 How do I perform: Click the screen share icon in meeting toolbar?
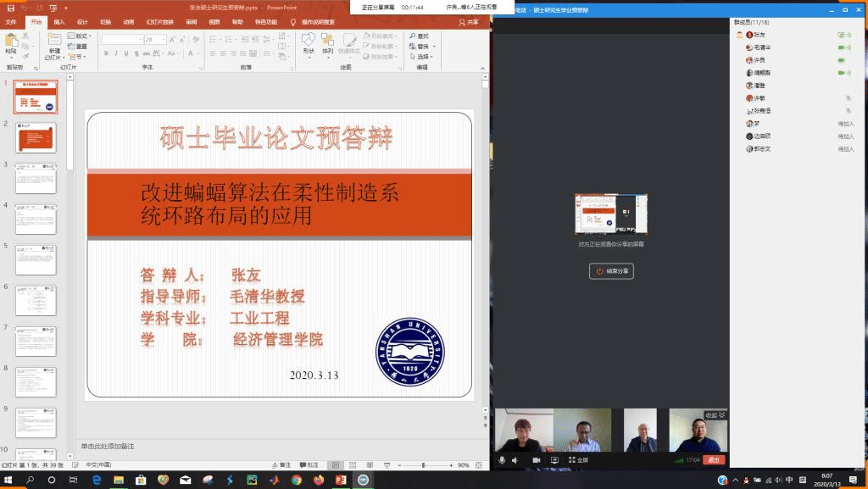[x=554, y=460]
